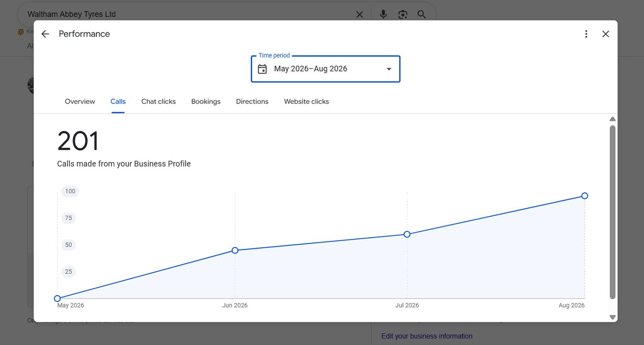Viewport: 644px width, 345px height.
Task: Start voice search with the microphone
Action: (383, 15)
